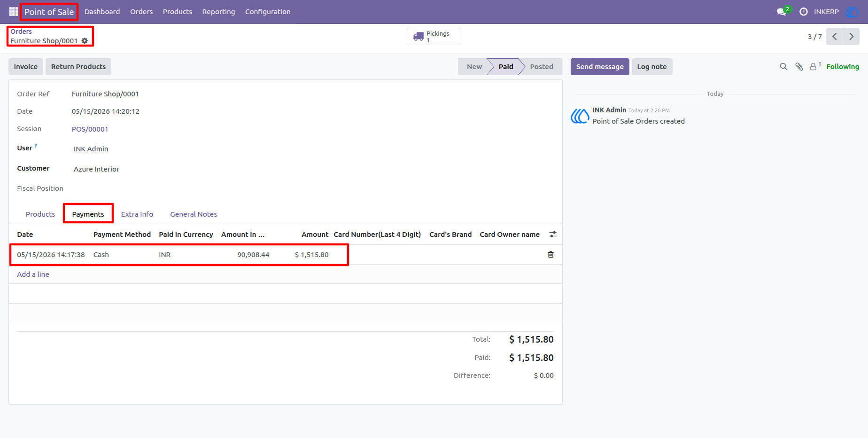Screen dimensions: 868x438
Task: Sort by the Payment Method column header
Action: click(x=122, y=235)
